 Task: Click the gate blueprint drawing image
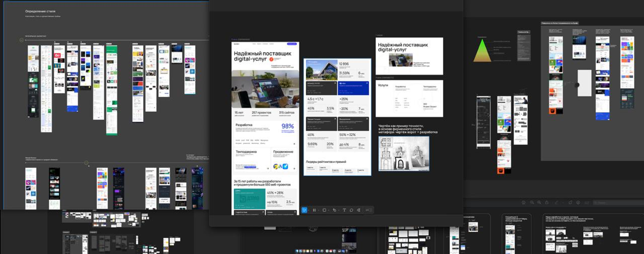403,154
